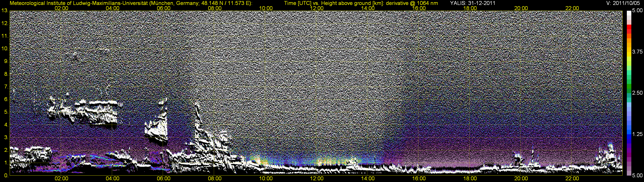The image size is (644, 182).
Task: Click the 1. height axis label
Action: [x=6, y=163]
